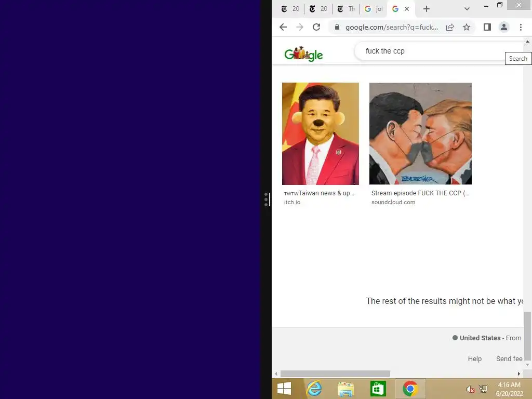Open the network tray icon
Viewport: 532px width, 399px height.
[483, 389]
